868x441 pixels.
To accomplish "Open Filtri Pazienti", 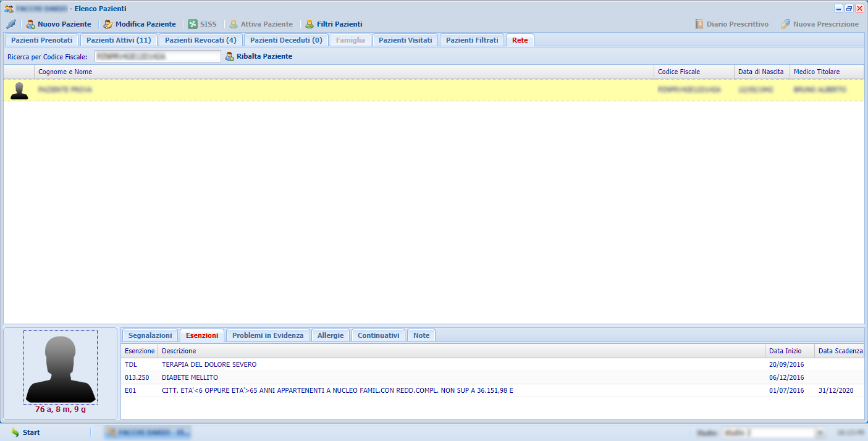I will 334,24.
